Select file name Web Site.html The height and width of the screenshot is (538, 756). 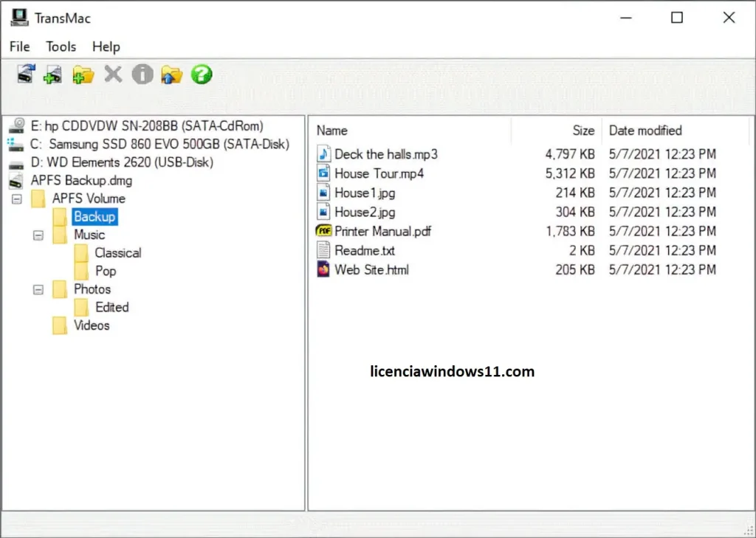coord(372,270)
